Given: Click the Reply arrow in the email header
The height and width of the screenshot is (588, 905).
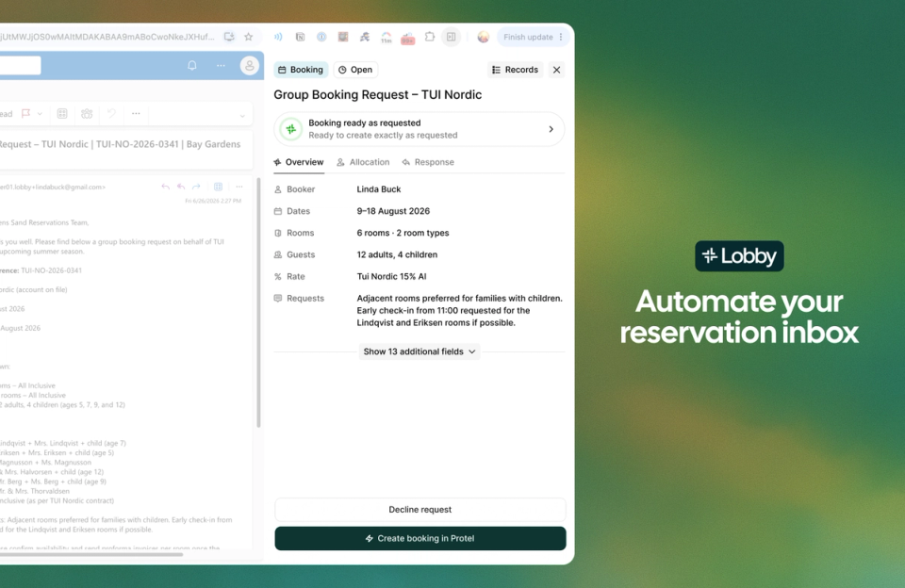Looking at the screenshot, I should (166, 187).
